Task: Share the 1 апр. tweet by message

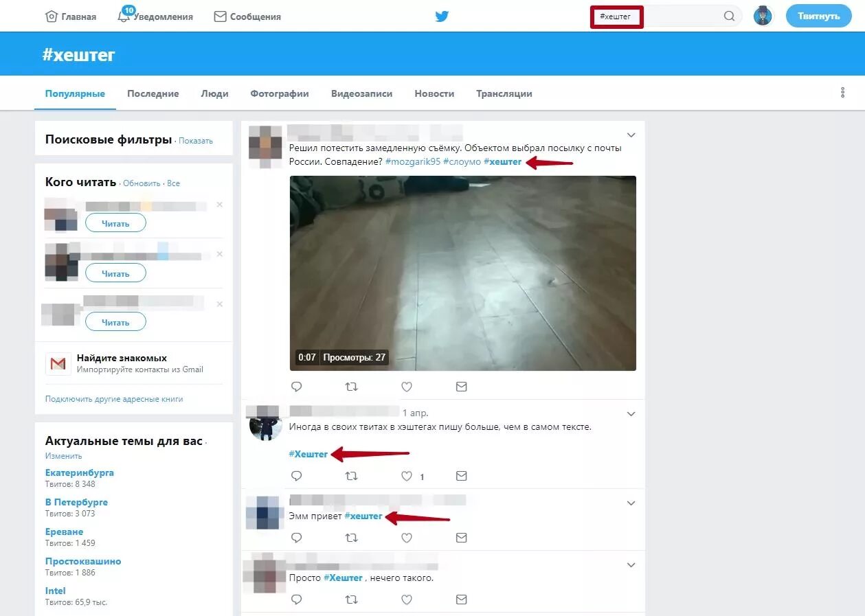Action: pyautogui.click(x=461, y=476)
